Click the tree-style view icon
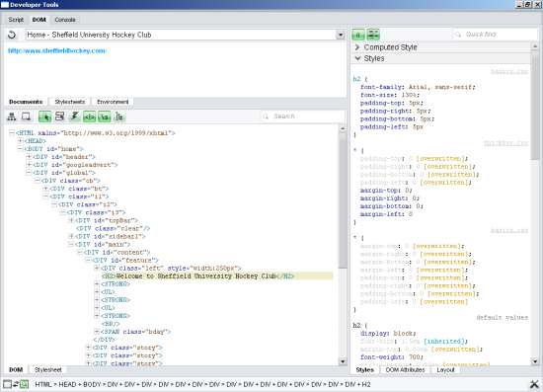Screen dimensions: 543x392 (x=119, y=117)
